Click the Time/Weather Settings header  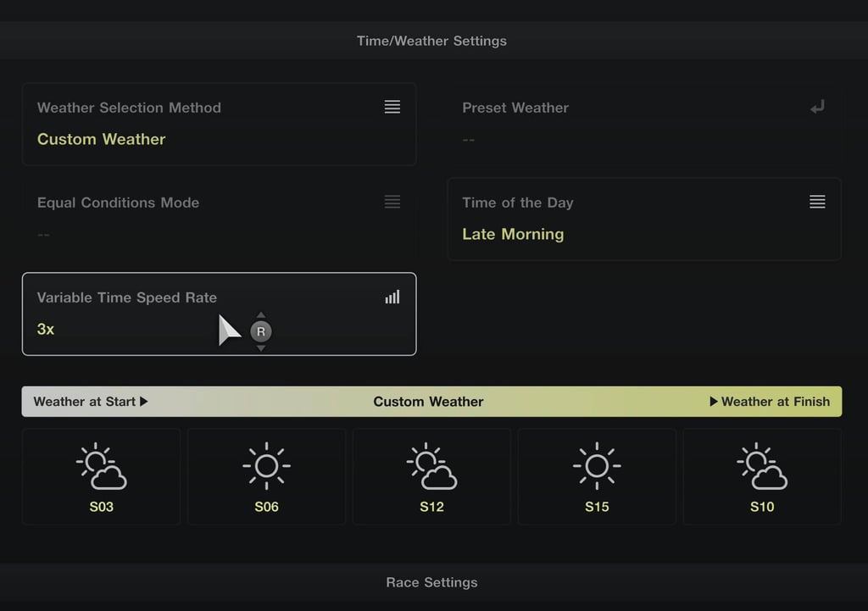pos(431,41)
